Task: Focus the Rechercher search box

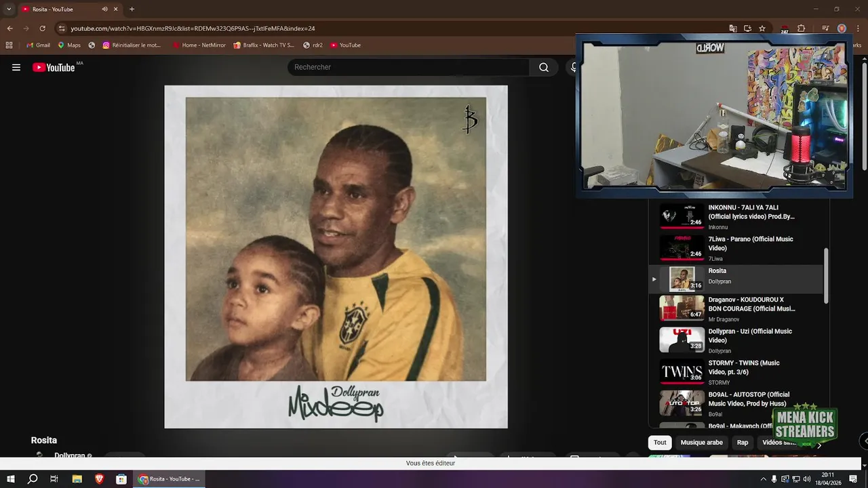Action: [x=408, y=67]
